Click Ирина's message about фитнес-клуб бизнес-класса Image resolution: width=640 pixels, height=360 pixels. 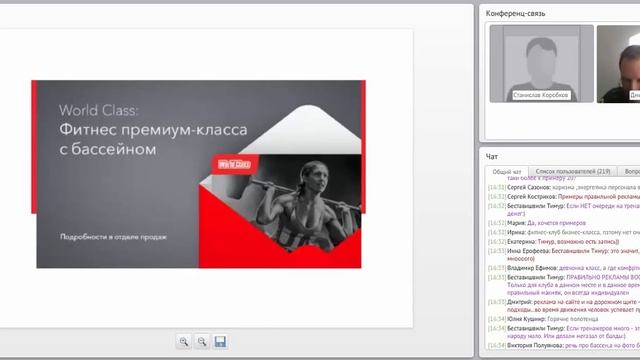click(x=564, y=232)
